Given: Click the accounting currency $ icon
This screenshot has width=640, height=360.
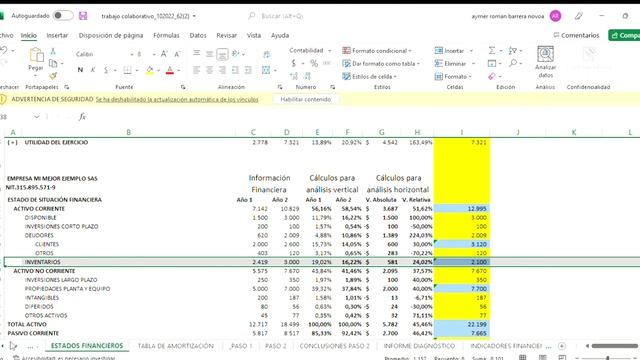Looking at the screenshot, I should [x=293, y=63].
